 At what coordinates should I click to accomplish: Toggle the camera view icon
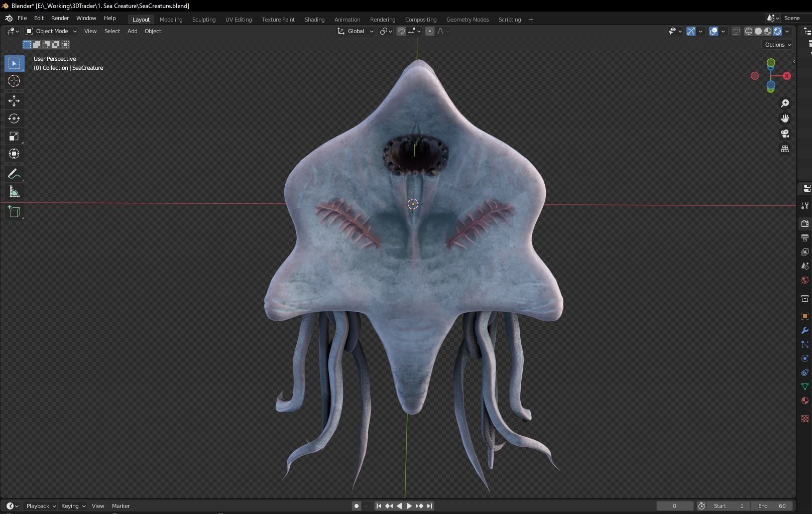pyautogui.click(x=785, y=134)
